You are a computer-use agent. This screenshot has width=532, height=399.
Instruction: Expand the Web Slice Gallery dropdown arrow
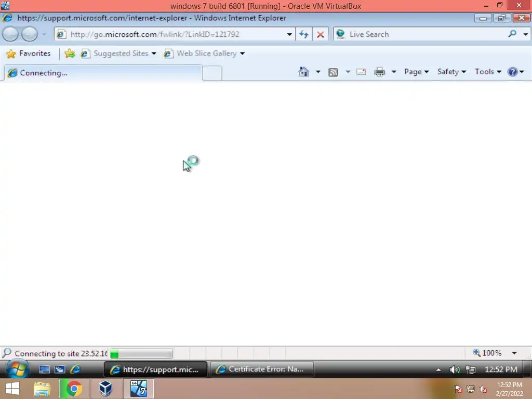(x=242, y=54)
